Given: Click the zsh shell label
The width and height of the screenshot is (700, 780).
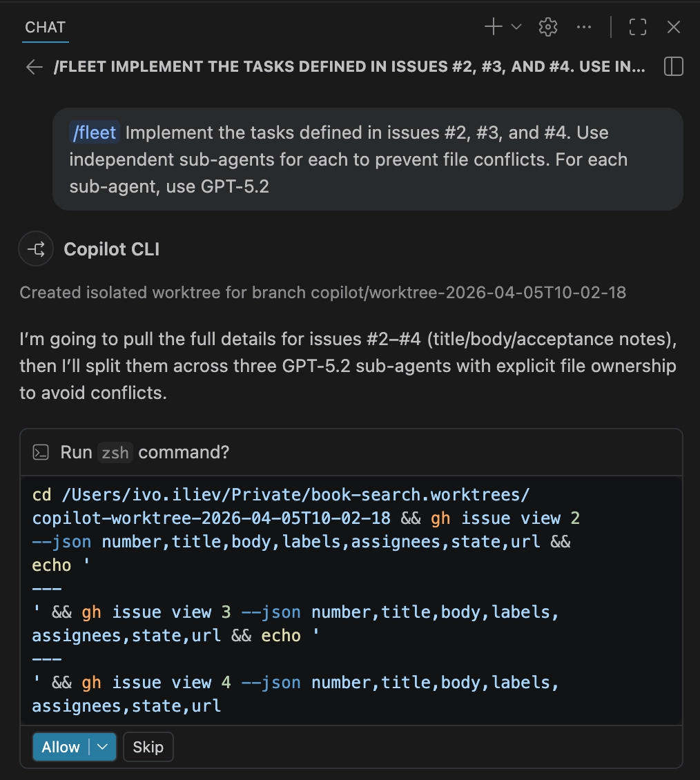Looking at the screenshot, I should [x=115, y=453].
